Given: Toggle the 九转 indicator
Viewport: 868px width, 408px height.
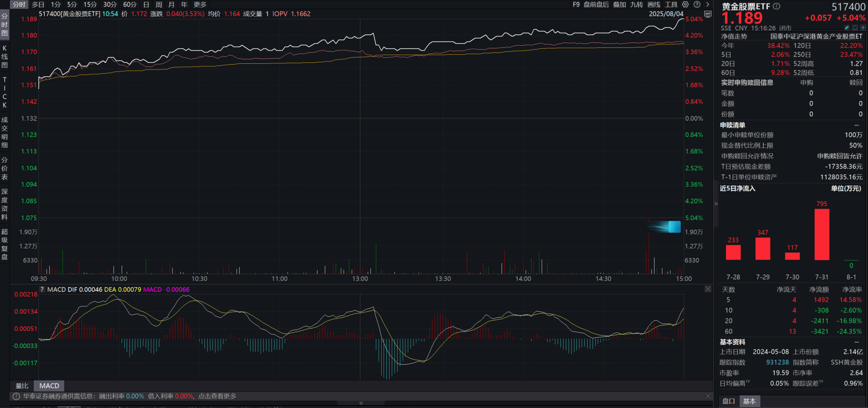Looking at the screenshot, I should point(636,4).
